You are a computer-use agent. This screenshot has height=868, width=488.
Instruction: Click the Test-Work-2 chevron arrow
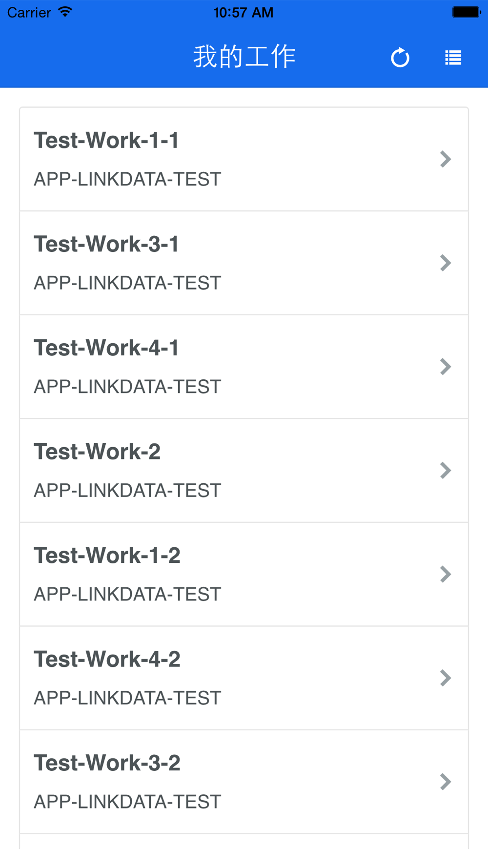445,471
